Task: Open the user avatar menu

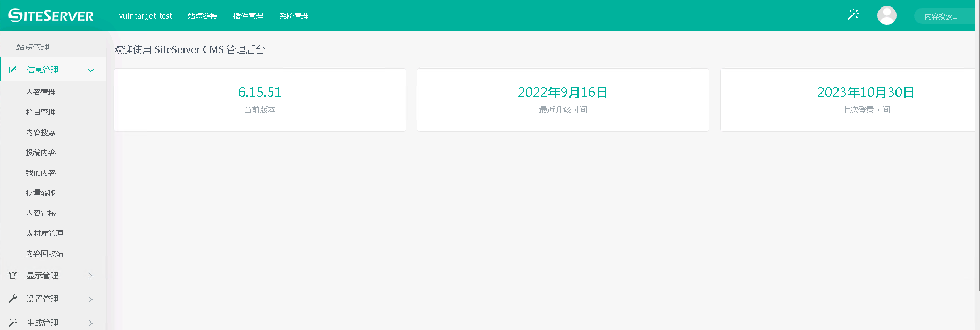Action: point(886,15)
